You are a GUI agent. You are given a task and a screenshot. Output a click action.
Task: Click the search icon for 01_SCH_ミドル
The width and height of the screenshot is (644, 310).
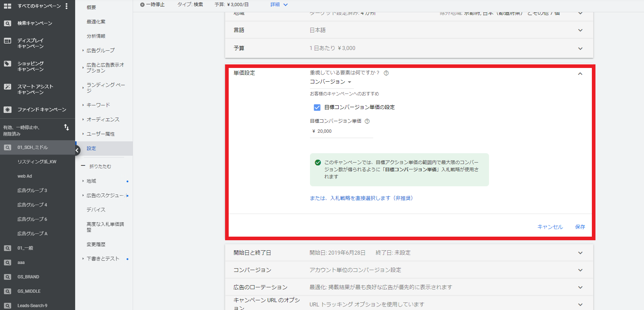pos(7,147)
